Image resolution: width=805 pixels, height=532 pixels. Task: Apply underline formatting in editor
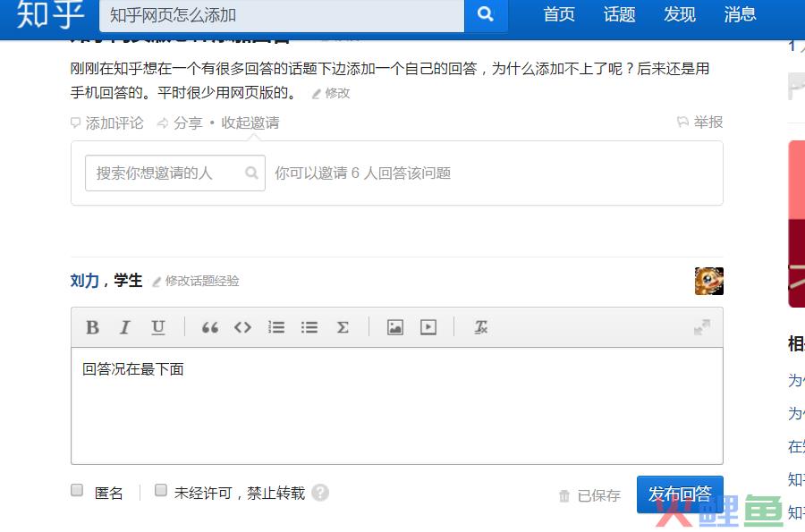pyautogui.click(x=158, y=327)
